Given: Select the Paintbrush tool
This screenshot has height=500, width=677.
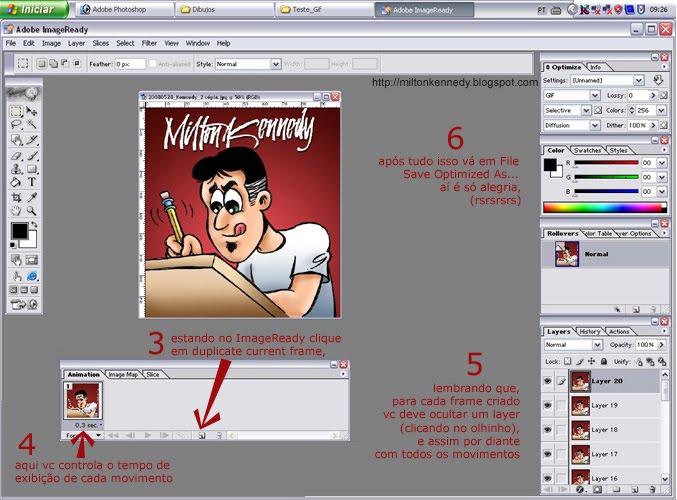Looking at the screenshot, I should point(32,155).
